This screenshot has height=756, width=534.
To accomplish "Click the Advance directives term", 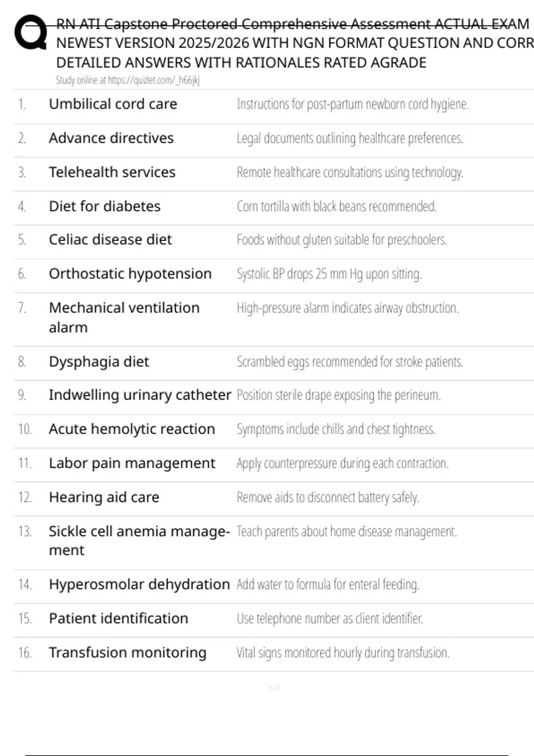I will pyautogui.click(x=111, y=138).
